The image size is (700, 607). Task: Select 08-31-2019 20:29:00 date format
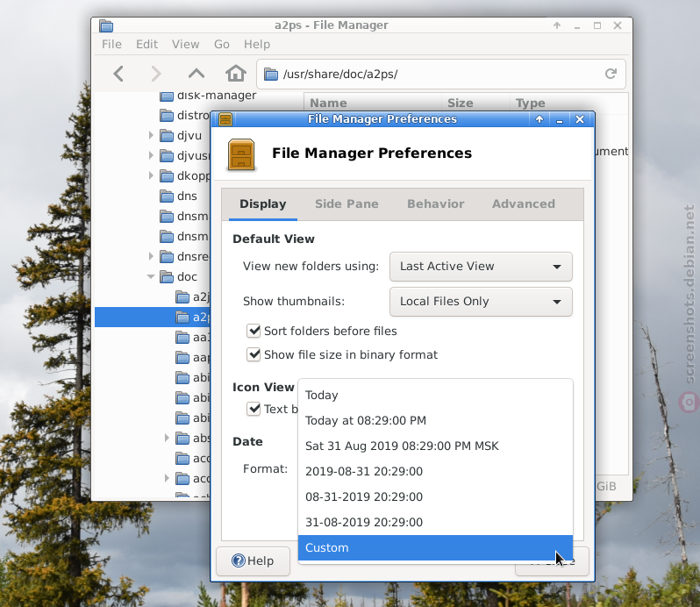coord(435,497)
